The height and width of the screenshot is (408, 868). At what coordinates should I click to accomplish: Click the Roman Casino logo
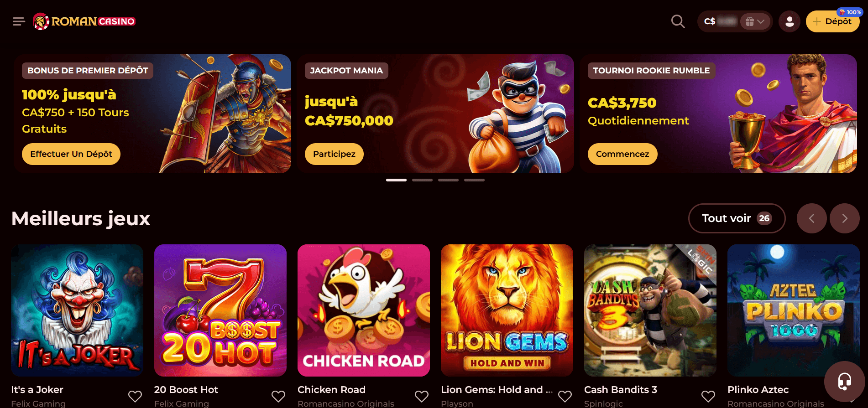pos(84,21)
